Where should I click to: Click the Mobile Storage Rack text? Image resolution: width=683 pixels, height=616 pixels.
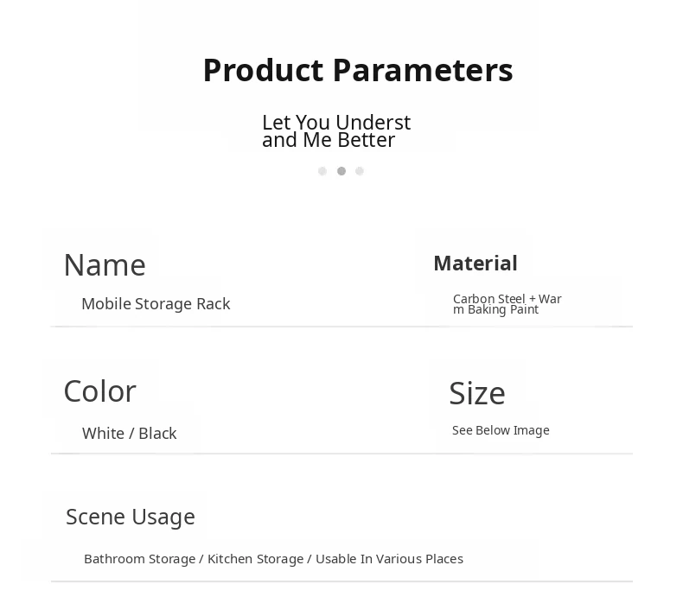(x=156, y=303)
